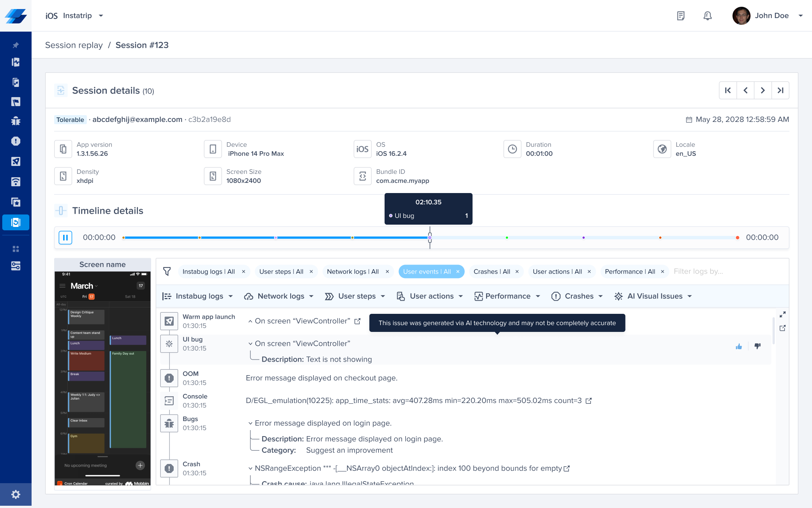Give a thumbs down on the UI bug
The image size is (812, 508).
pyautogui.click(x=757, y=346)
